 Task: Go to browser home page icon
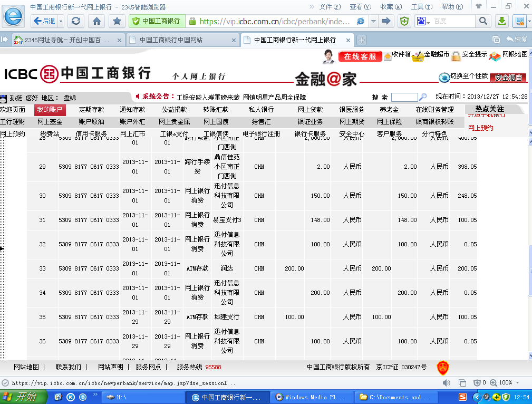pos(96,21)
